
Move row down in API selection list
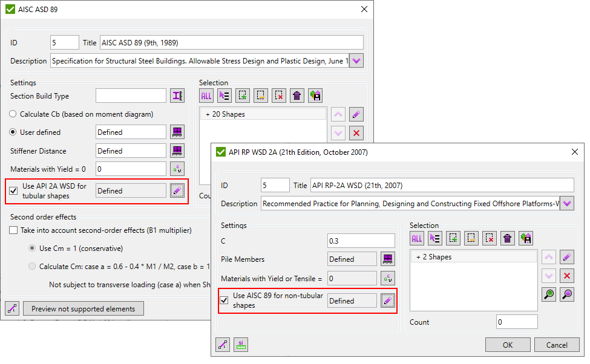[x=549, y=276]
